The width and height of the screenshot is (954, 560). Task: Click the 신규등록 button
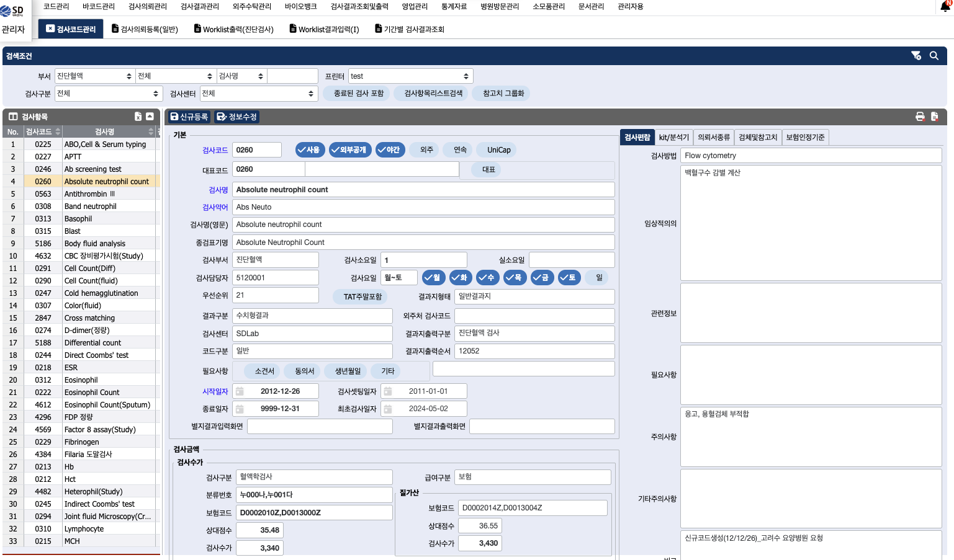189,117
